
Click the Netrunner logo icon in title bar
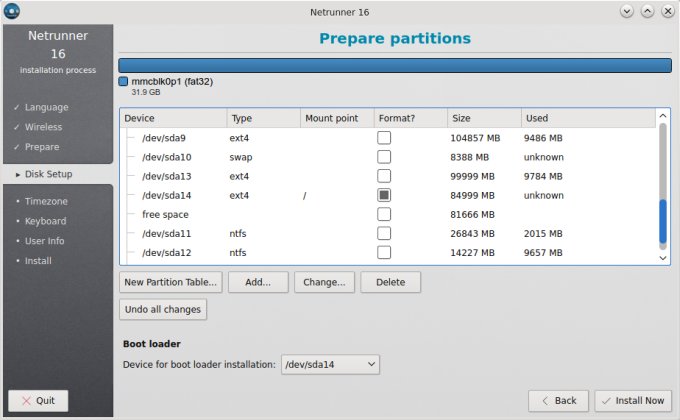point(12,11)
